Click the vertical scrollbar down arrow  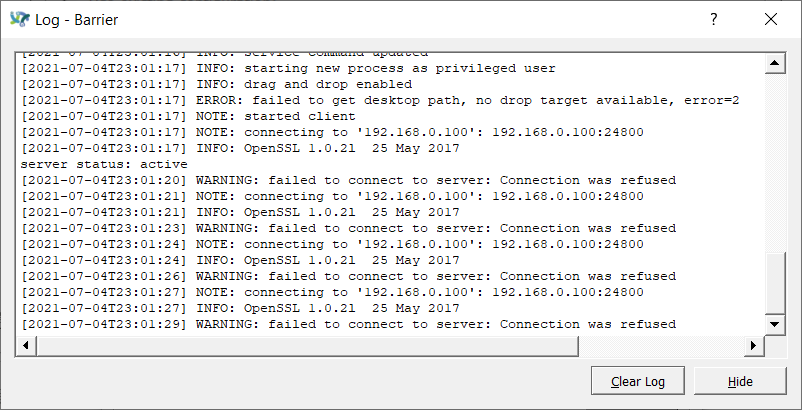pyautogui.click(x=773, y=325)
